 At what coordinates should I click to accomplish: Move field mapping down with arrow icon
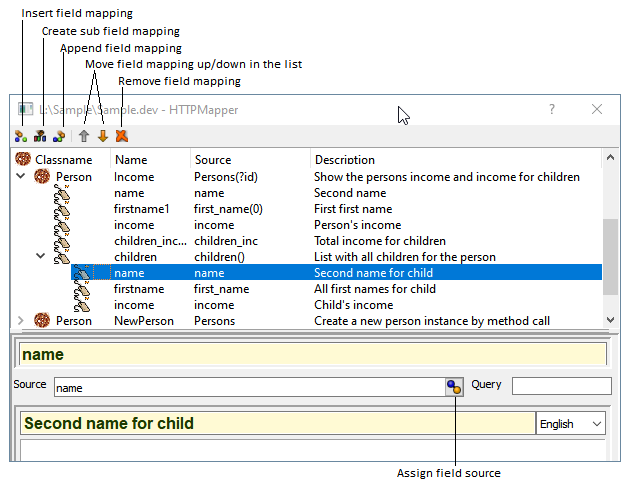[102, 136]
